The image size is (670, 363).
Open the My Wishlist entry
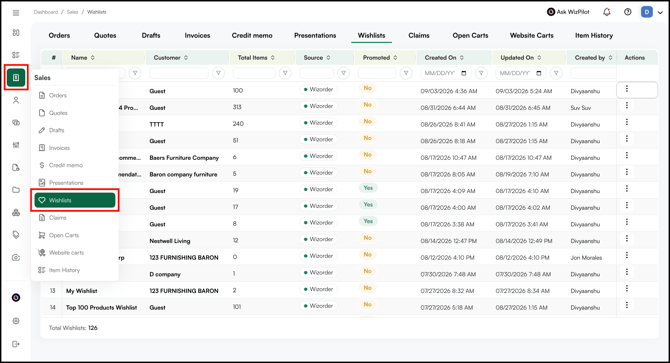tap(82, 291)
